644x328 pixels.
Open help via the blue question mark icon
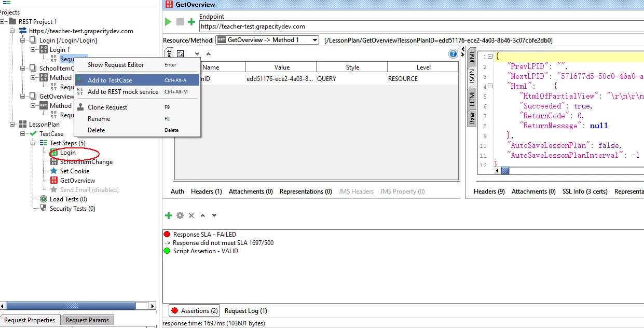pos(453,53)
